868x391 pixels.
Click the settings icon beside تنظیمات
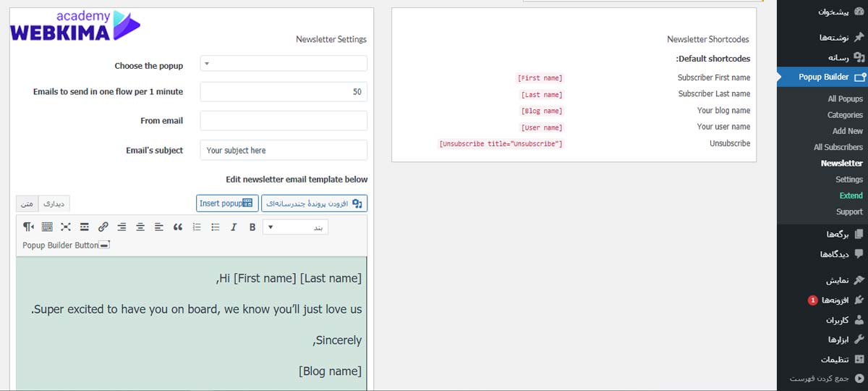(x=859, y=359)
